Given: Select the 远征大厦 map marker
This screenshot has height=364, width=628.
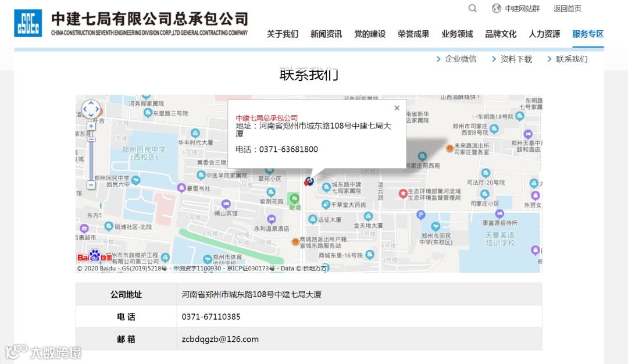Looking at the screenshot, I should click(313, 219).
